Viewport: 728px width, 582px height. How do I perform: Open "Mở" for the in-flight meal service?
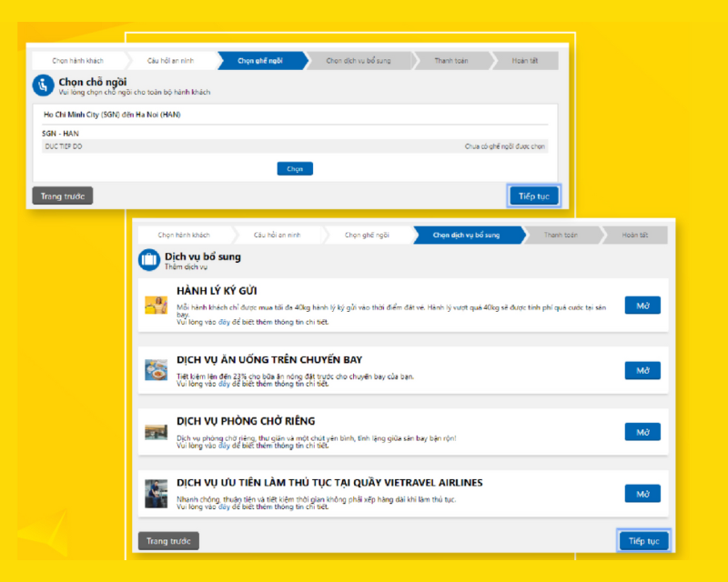tap(642, 370)
